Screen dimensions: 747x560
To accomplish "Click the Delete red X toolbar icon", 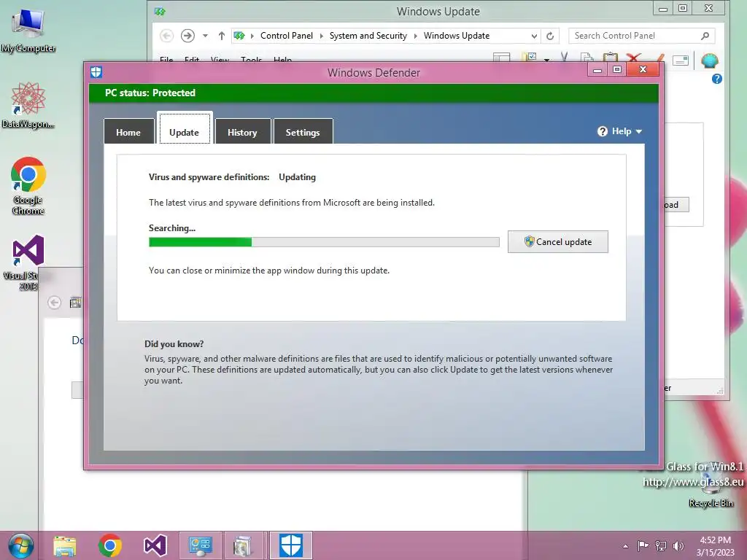I will (633, 58).
